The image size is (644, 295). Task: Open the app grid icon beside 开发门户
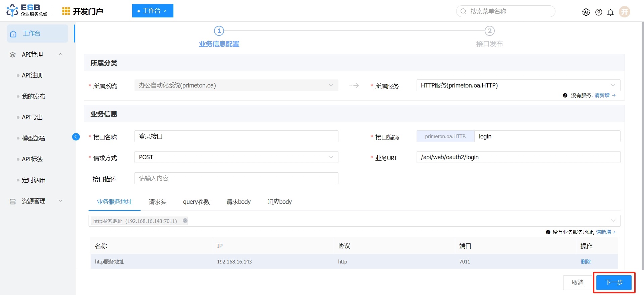point(66,11)
